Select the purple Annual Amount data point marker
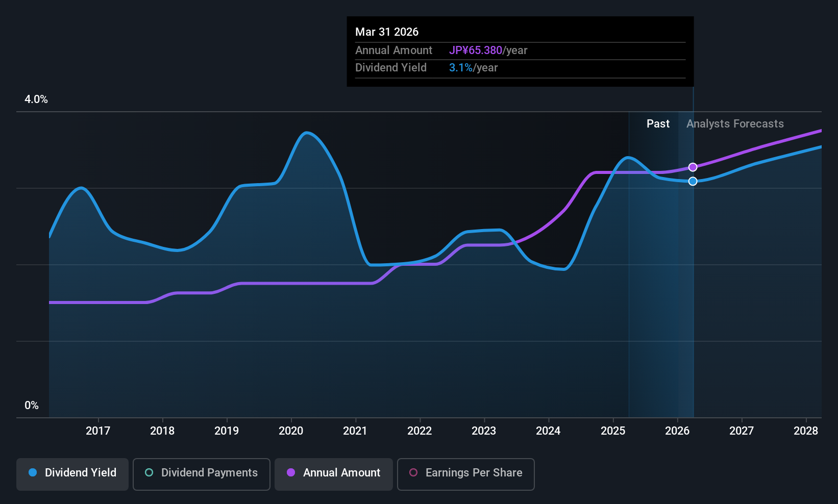 [693, 167]
